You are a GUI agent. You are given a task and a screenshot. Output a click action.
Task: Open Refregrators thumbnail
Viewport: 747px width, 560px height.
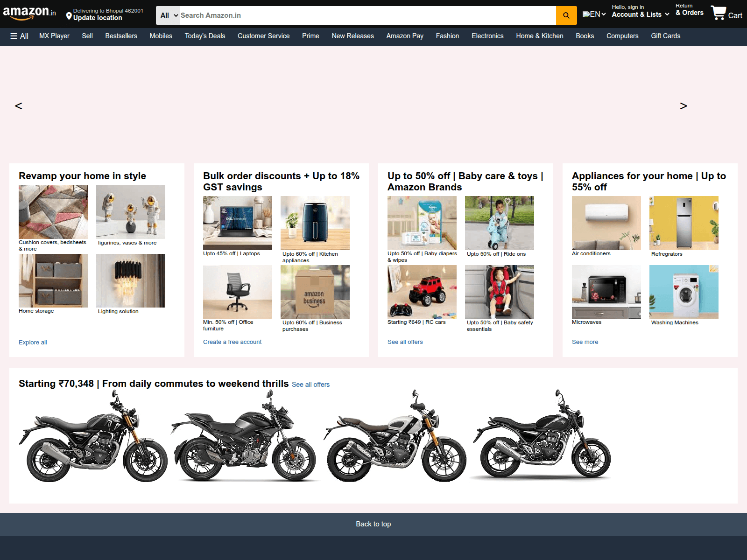coord(684,223)
